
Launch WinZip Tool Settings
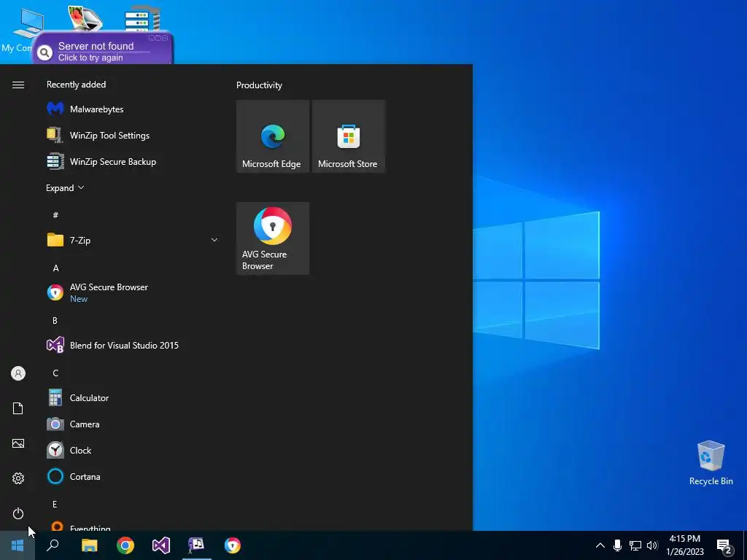point(131,135)
